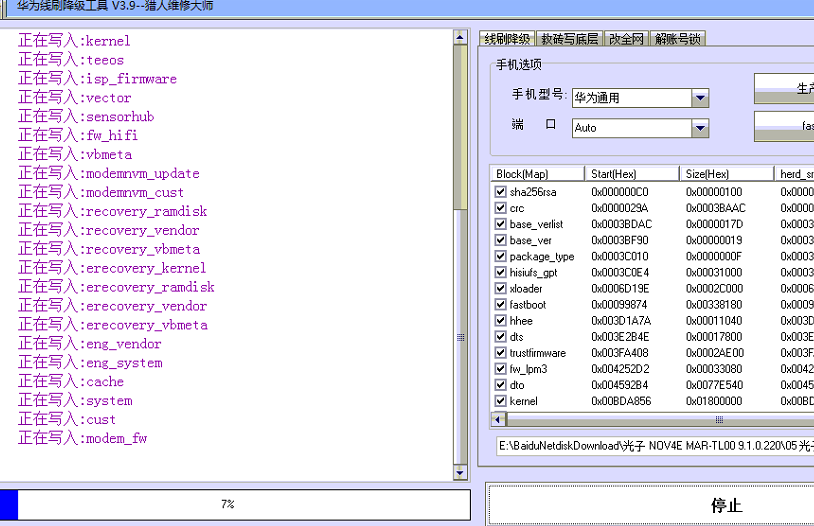Click the log line 正在写入:erecovery_vbmeta
The width and height of the screenshot is (814, 526).
tap(113, 325)
